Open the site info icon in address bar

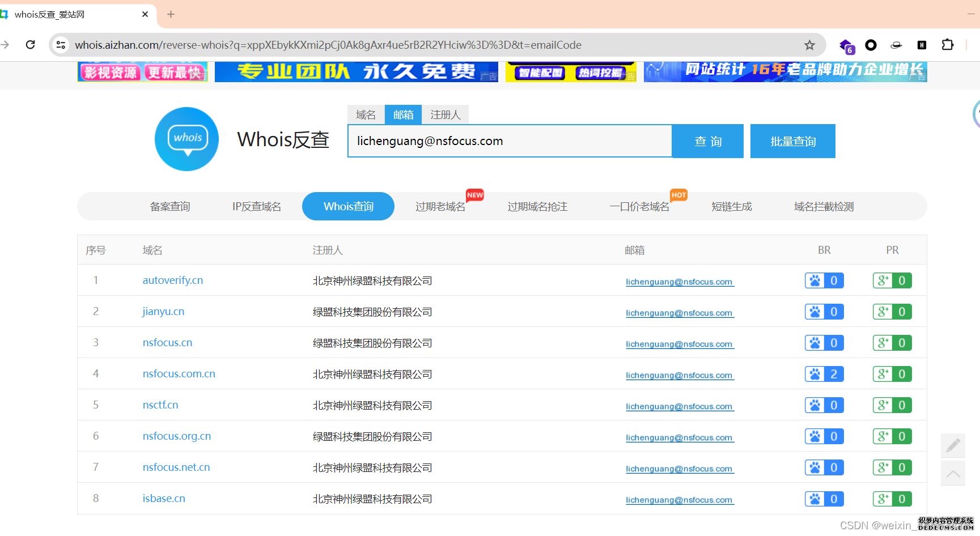pos(61,45)
